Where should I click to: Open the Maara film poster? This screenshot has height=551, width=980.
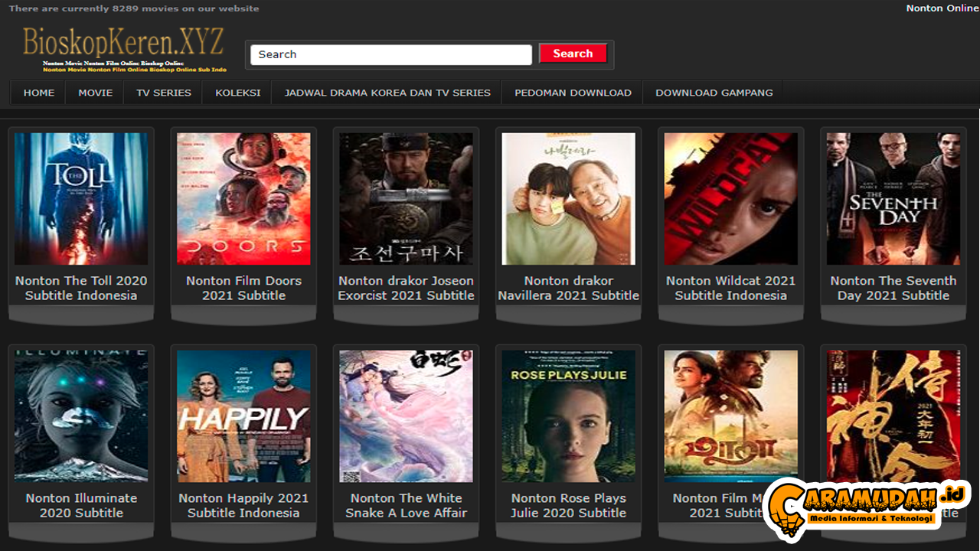pyautogui.click(x=730, y=416)
